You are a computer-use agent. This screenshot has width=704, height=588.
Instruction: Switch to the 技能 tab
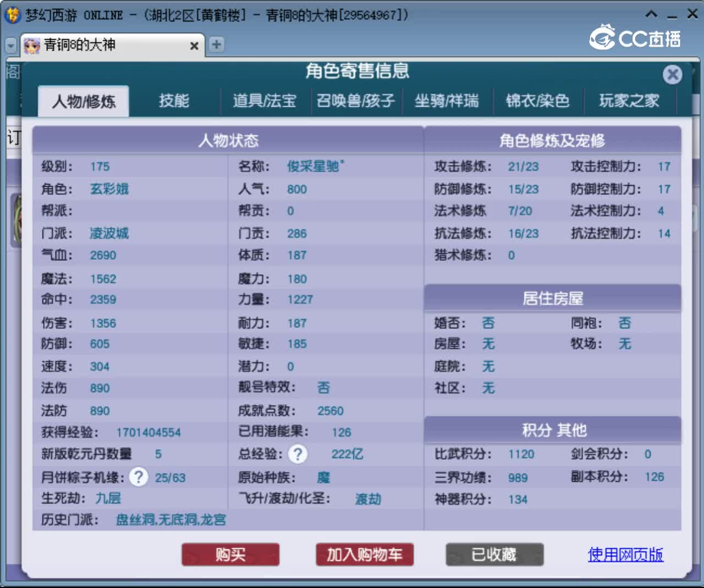pyautogui.click(x=174, y=101)
